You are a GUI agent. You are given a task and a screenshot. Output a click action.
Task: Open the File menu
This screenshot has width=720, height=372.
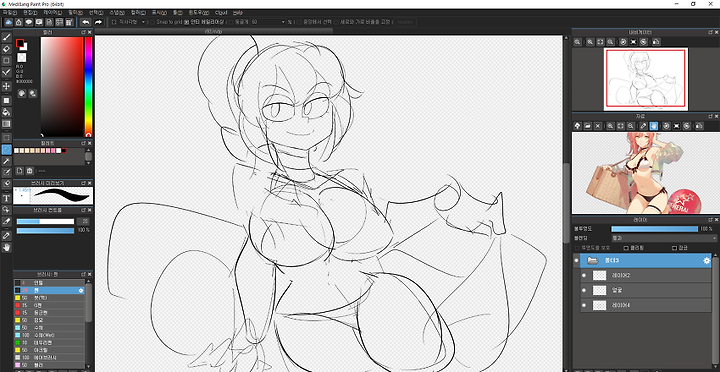click(10, 12)
